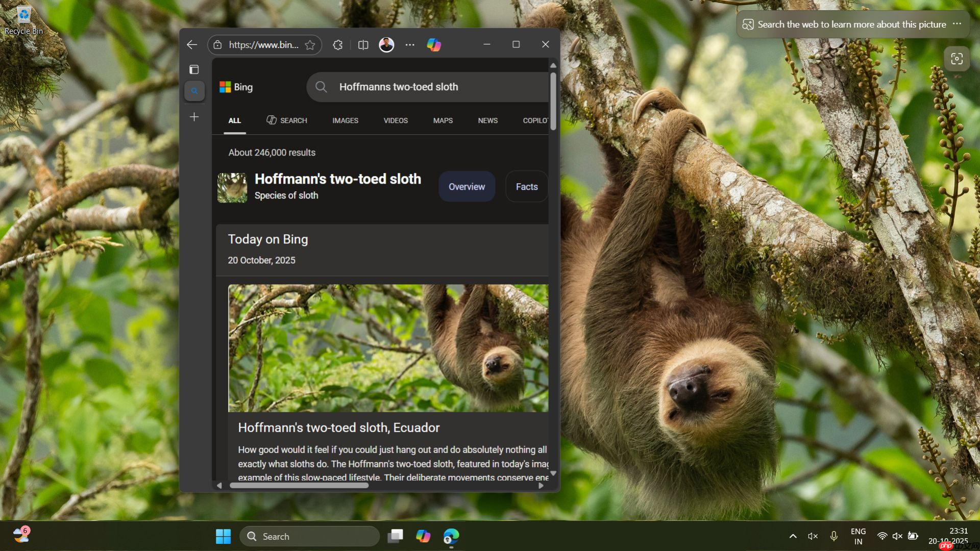The height and width of the screenshot is (551, 980).
Task: Open Edge from the taskbar
Action: click(451, 536)
